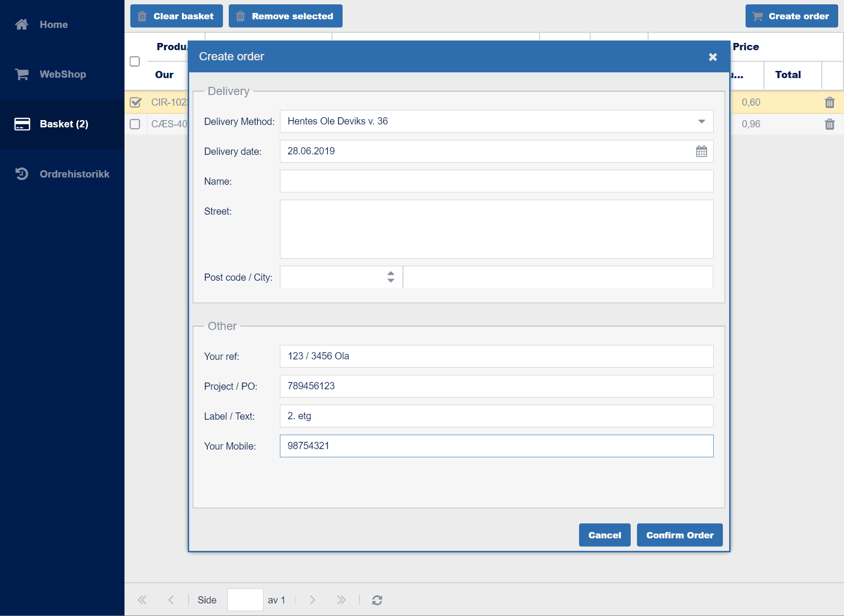Click the Confirm Order button

pyautogui.click(x=679, y=535)
